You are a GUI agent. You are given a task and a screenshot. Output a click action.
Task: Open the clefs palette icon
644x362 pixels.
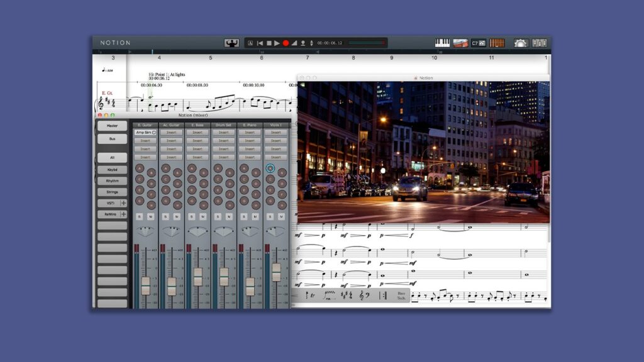364,295
